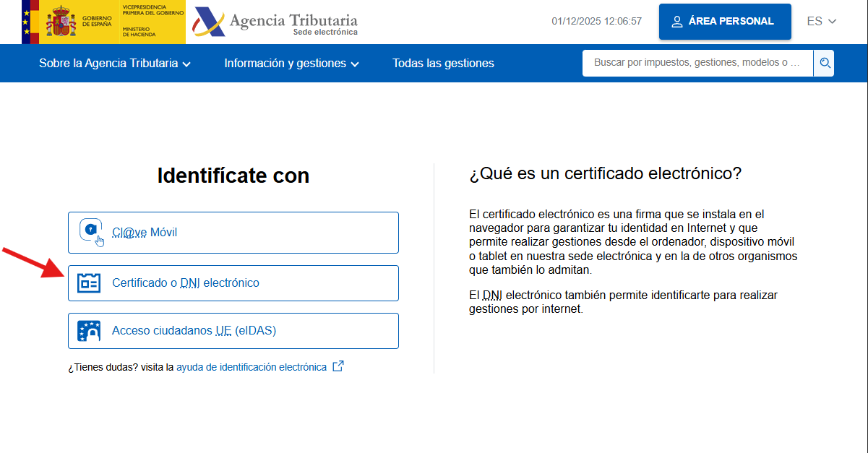Click the search magnifier icon

pyautogui.click(x=824, y=63)
